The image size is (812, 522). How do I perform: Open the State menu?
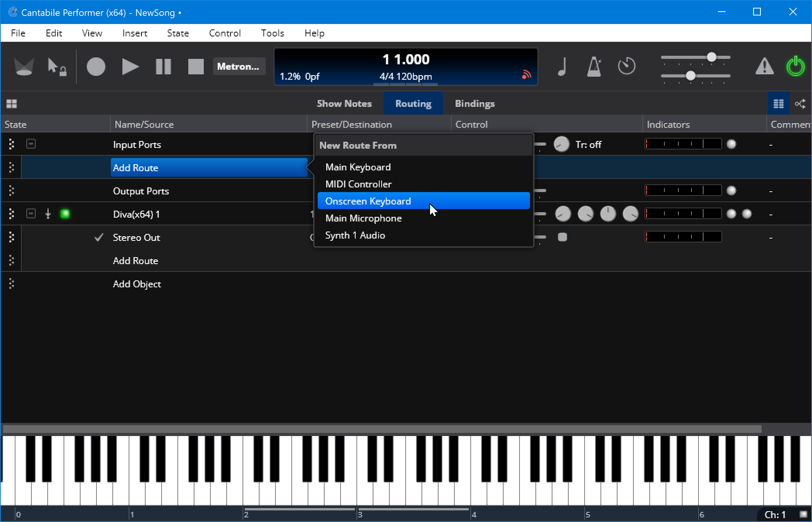pyautogui.click(x=178, y=33)
